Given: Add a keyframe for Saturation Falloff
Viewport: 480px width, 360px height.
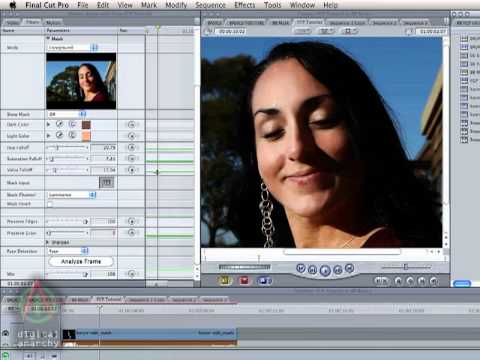Looking at the screenshot, I should [132, 159].
